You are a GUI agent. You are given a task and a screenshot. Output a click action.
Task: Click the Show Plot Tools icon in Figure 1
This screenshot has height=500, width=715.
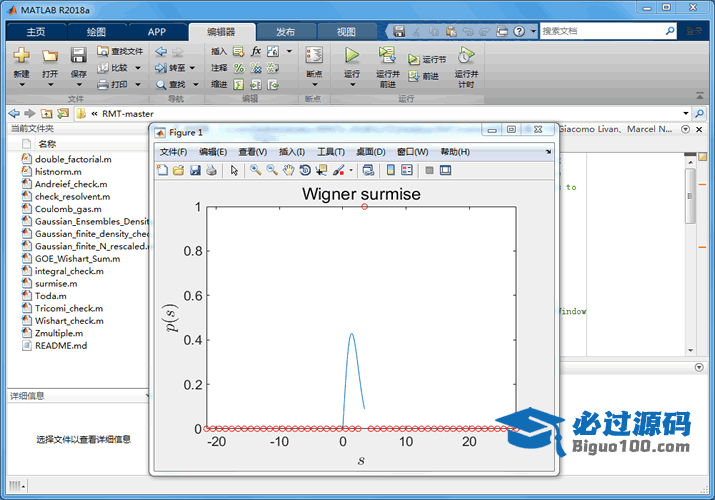point(446,170)
